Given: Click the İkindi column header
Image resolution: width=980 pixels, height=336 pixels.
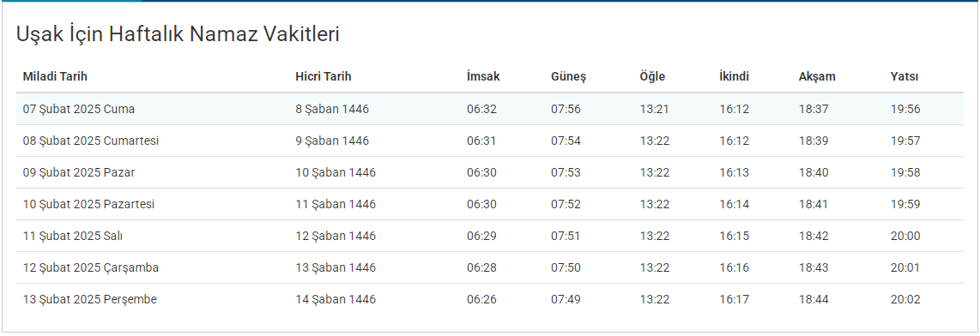Looking at the screenshot, I should (x=735, y=77).
